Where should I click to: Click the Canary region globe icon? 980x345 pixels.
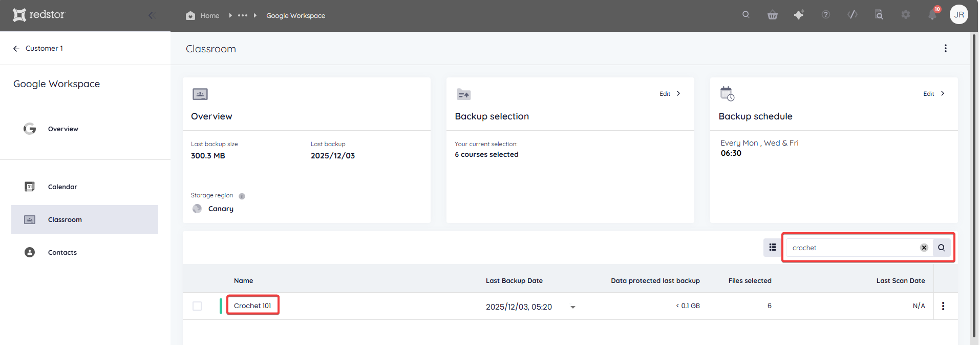click(197, 209)
